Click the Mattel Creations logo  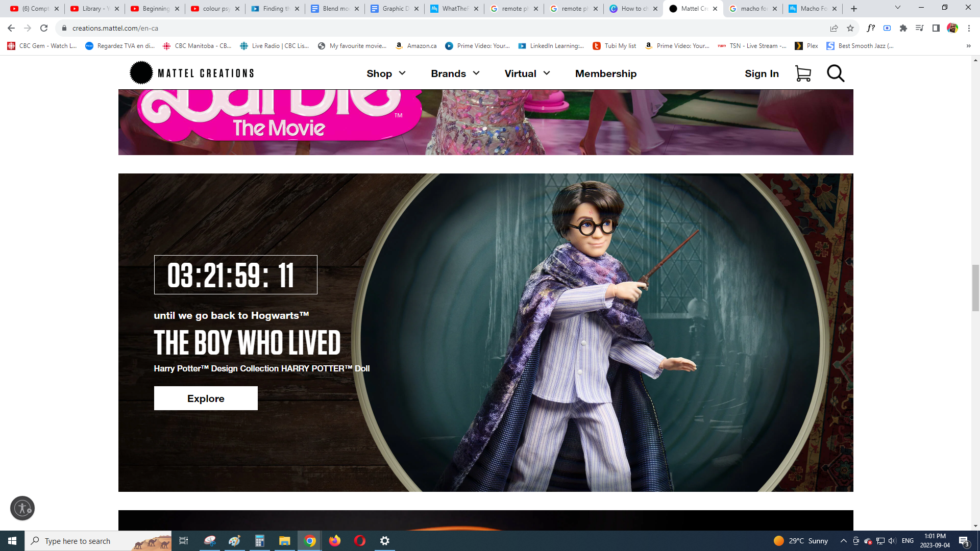click(192, 73)
